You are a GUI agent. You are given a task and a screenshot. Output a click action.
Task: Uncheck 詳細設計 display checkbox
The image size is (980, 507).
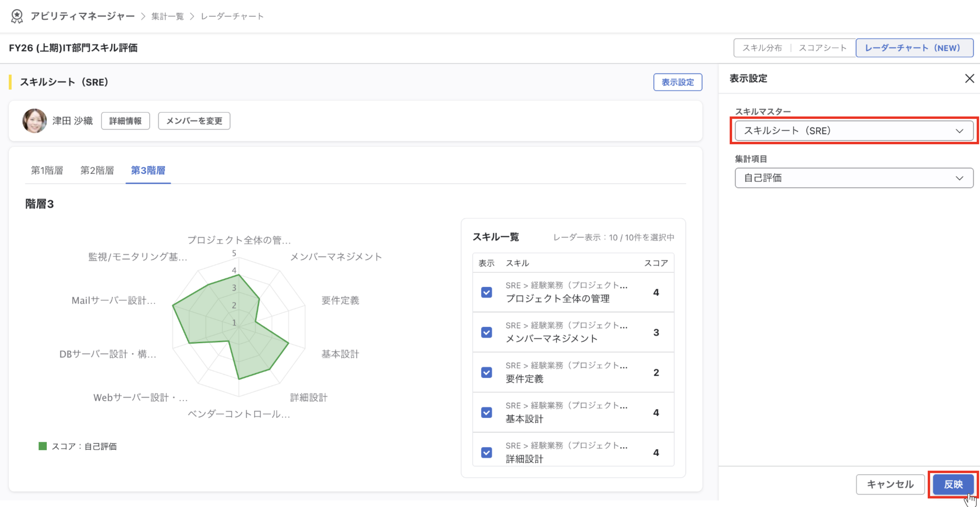[486, 453]
